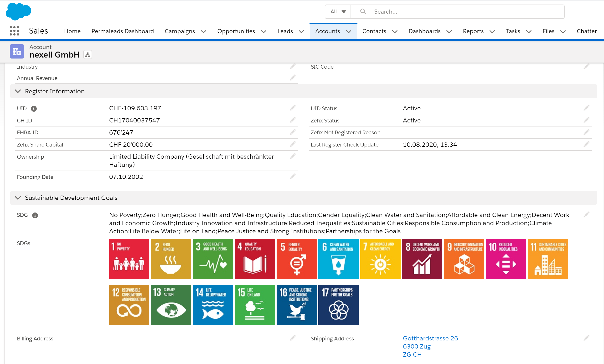
Task: Click the account hierarchy icon beside nexell GmbH
Action: [88, 54]
